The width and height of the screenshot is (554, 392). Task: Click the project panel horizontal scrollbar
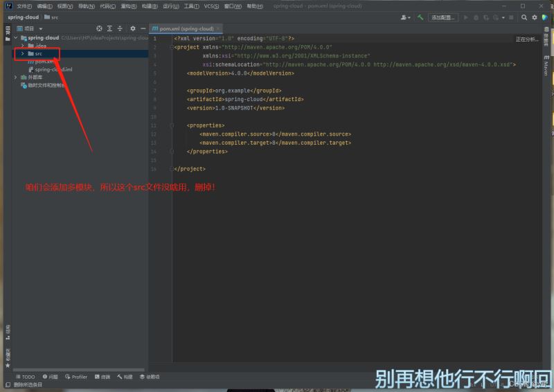click(x=80, y=370)
